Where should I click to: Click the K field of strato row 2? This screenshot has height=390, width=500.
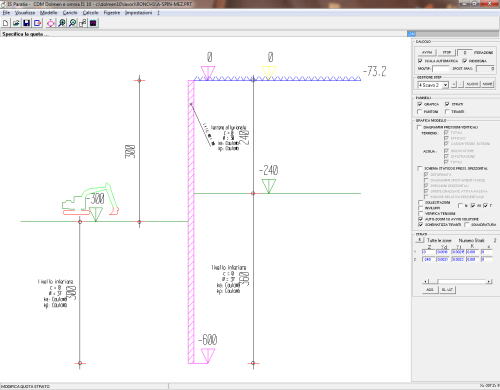pyautogui.click(x=473, y=259)
